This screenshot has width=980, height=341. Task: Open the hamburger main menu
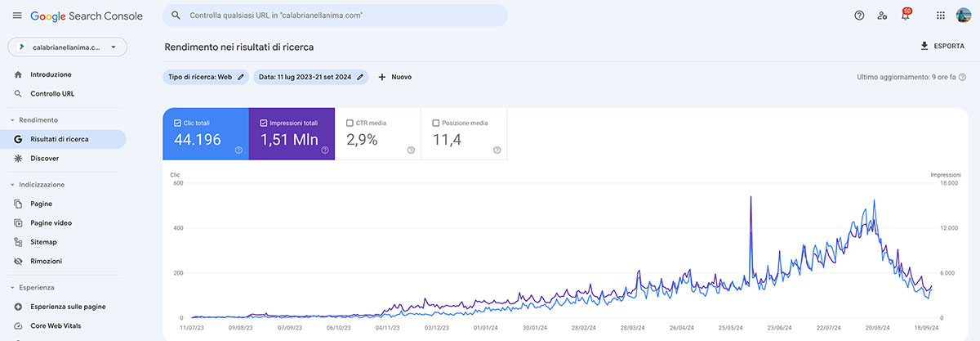(17, 16)
